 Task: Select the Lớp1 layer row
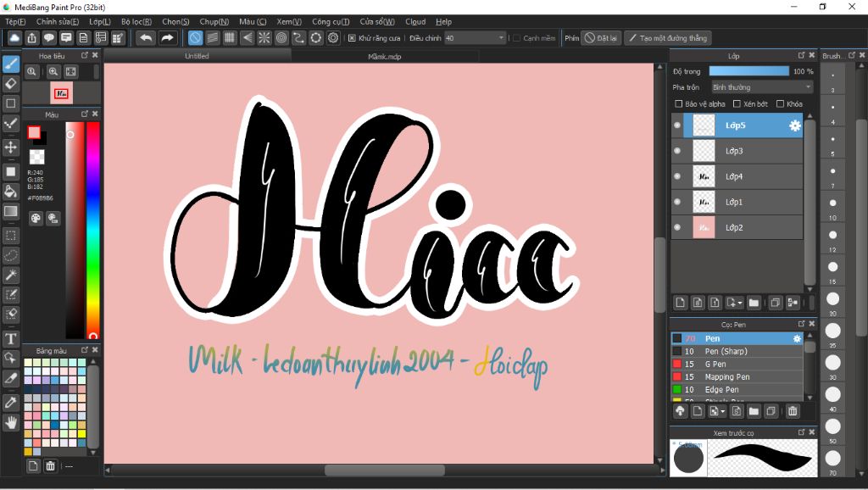(737, 202)
